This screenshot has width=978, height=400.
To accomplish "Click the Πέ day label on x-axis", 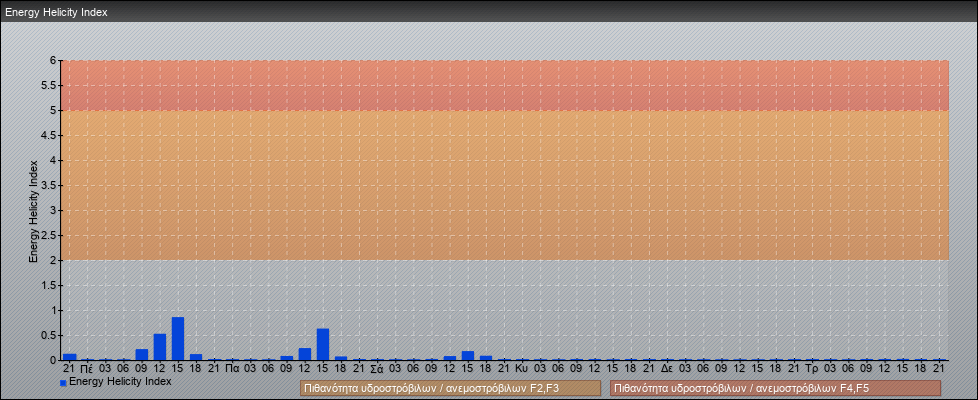I will 87,369.
